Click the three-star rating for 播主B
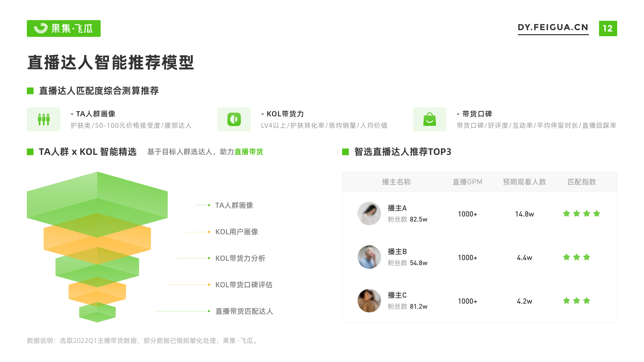 point(576,257)
